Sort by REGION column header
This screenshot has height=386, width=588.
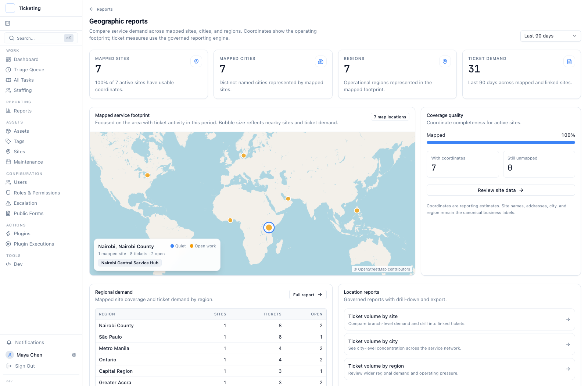[x=107, y=314]
